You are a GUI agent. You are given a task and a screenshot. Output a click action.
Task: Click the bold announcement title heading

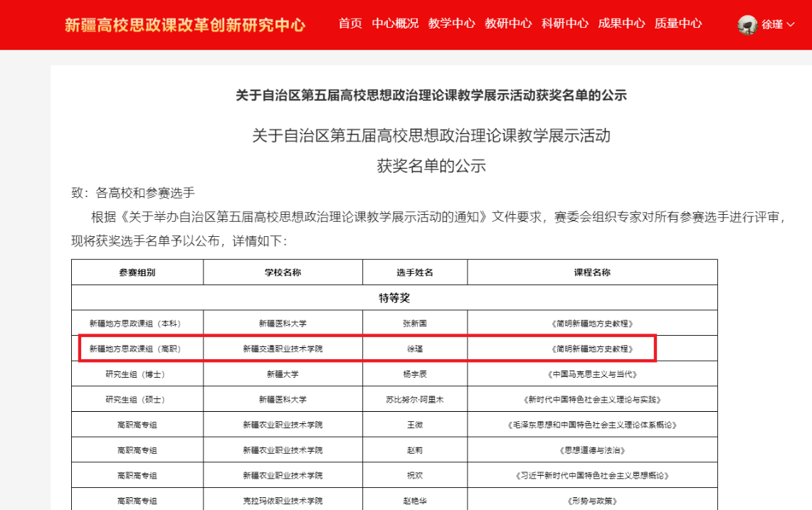tap(431, 95)
